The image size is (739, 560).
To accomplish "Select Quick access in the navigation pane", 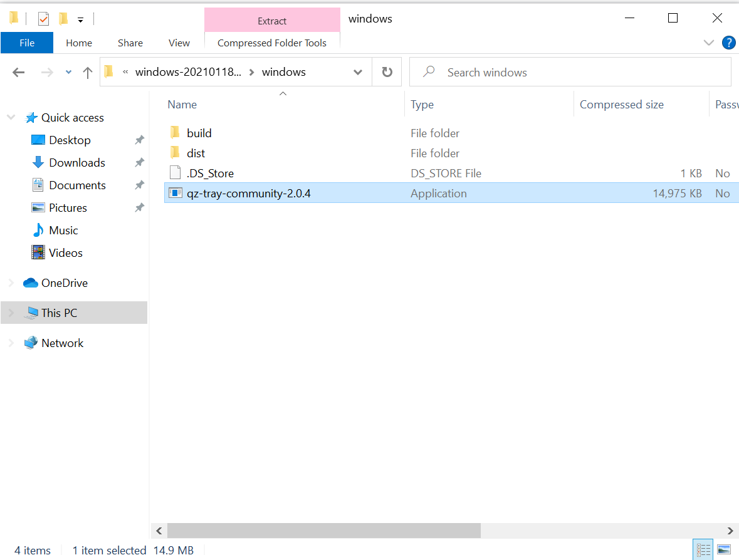I will pyautogui.click(x=73, y=117).
